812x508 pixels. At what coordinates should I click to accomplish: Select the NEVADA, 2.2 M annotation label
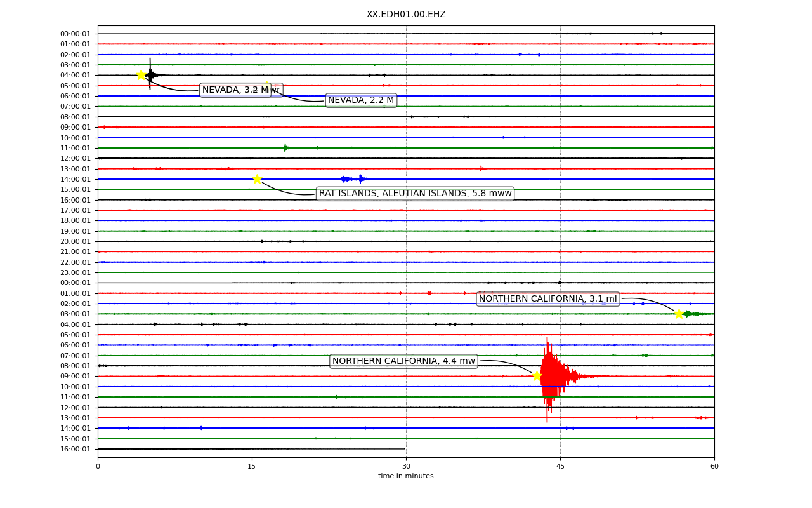(361, 100)
